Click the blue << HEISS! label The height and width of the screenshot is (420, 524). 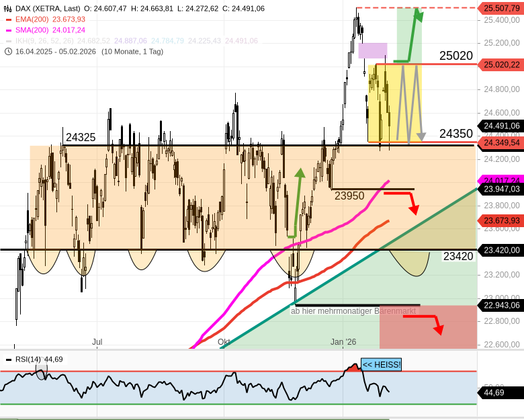tap(381, 365)
